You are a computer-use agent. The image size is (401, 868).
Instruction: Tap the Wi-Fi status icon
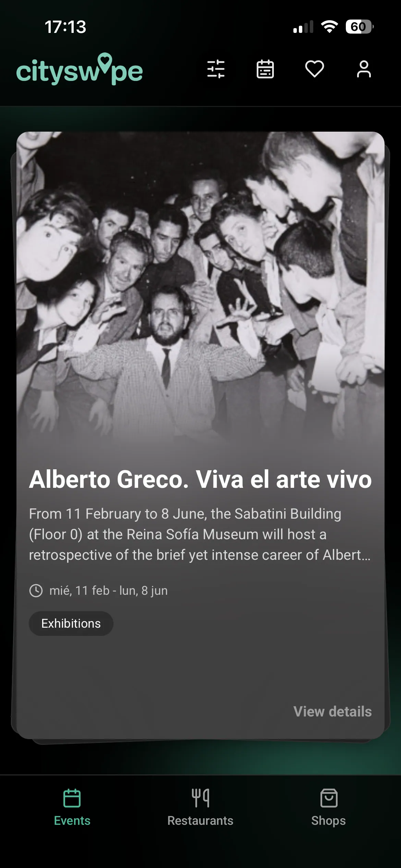pyautogui.click(x=329, y=27)
